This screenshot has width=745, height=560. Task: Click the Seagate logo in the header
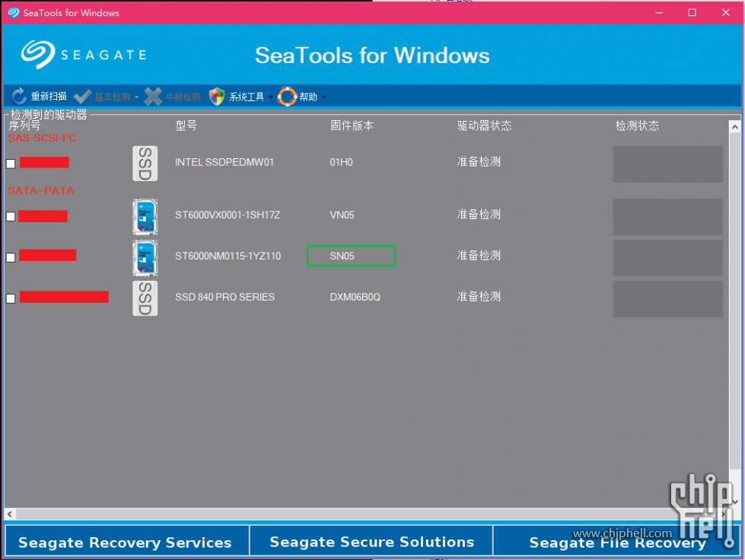84,55
